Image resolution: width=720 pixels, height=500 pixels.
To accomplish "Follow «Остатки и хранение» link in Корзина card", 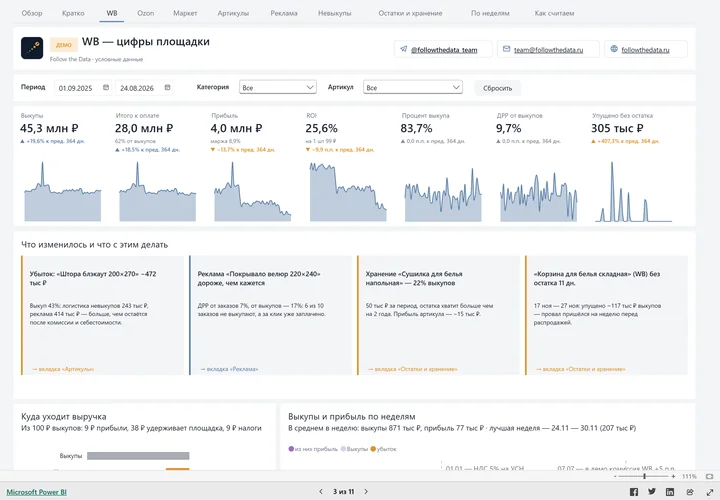I will (581, 369).
